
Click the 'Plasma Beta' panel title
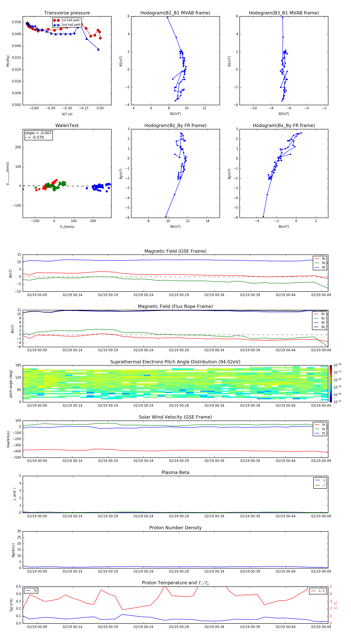pyautogui.click(x=175, y=473)
